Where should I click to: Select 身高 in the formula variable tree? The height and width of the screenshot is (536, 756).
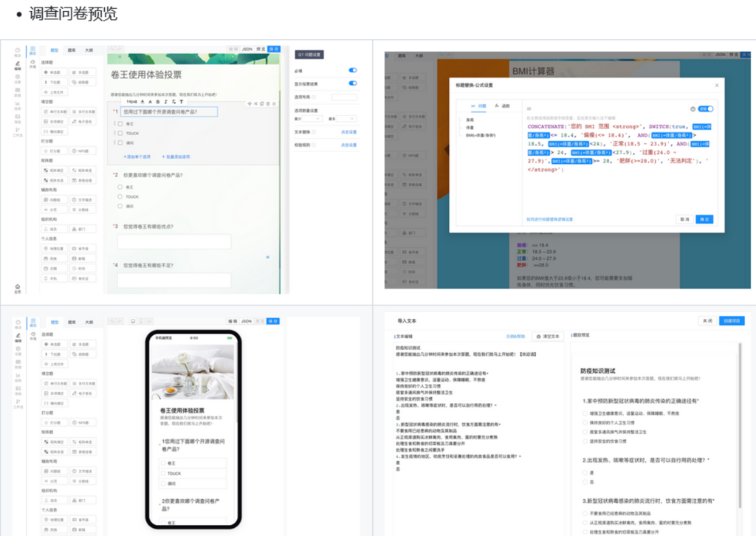pos(470,120)
